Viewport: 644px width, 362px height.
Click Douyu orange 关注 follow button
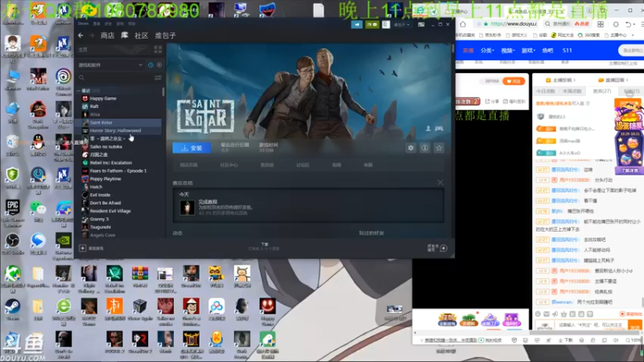coord(514,81)
